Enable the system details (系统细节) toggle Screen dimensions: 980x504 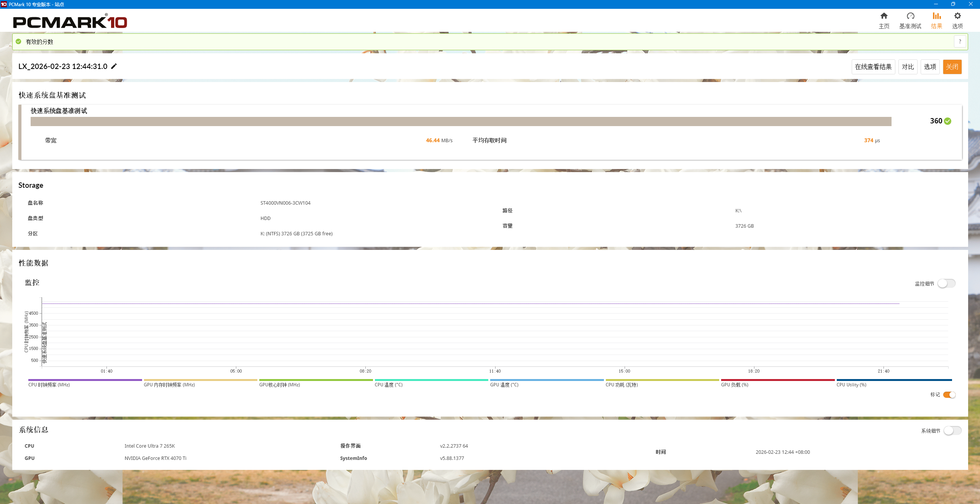coord(952,431)
